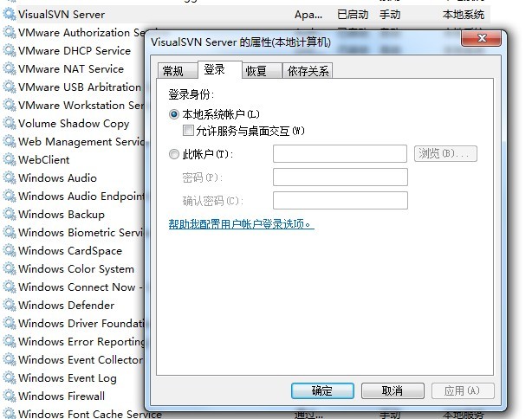Click the Windows Audio Endpoint gear icon

[10, 196]
